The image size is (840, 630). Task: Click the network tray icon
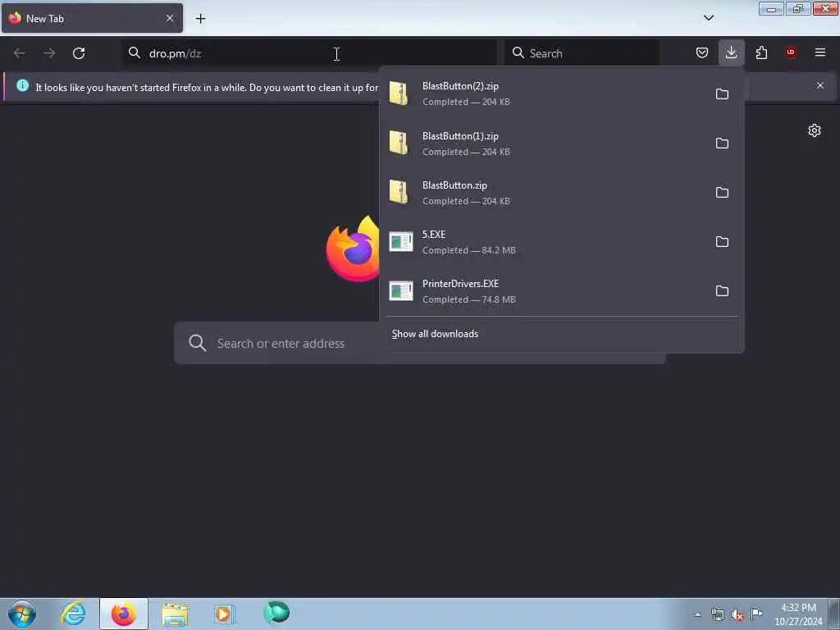tap(717, 615)
